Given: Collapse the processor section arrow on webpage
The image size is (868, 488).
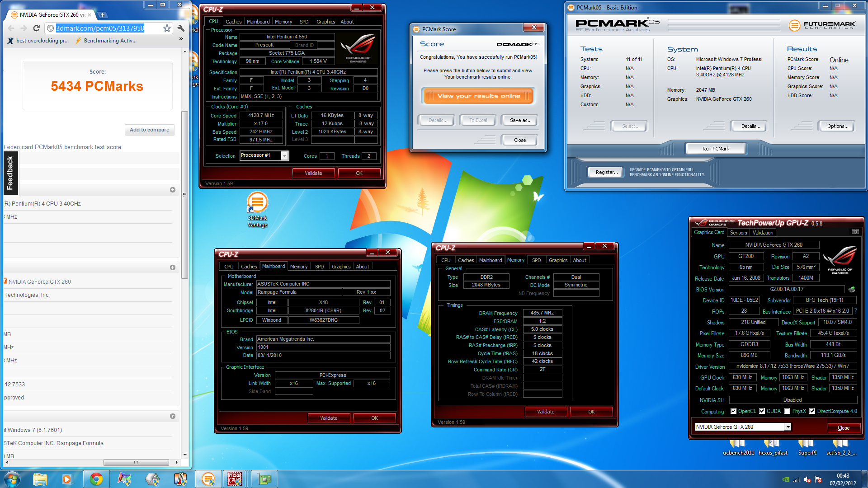Looking at the screenshot, I should (x=173, y=190).
